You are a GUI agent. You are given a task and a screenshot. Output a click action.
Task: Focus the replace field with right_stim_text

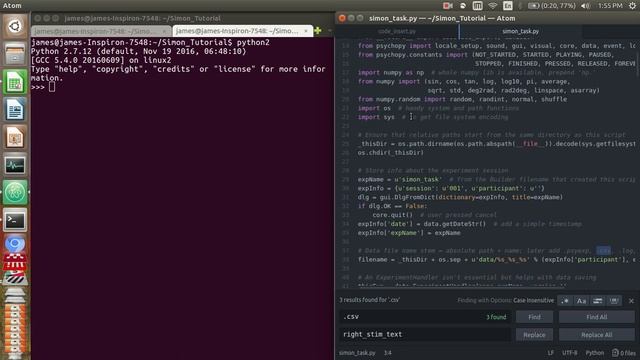click(424, 335)
